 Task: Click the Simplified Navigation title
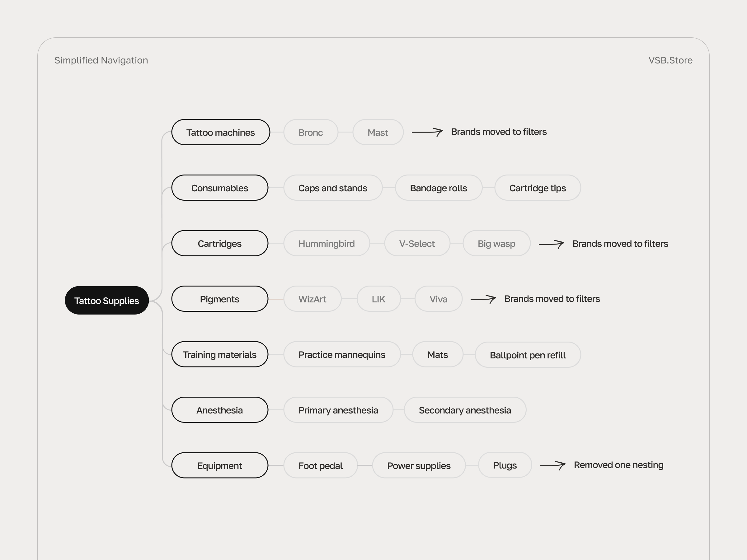coord(101,60)
